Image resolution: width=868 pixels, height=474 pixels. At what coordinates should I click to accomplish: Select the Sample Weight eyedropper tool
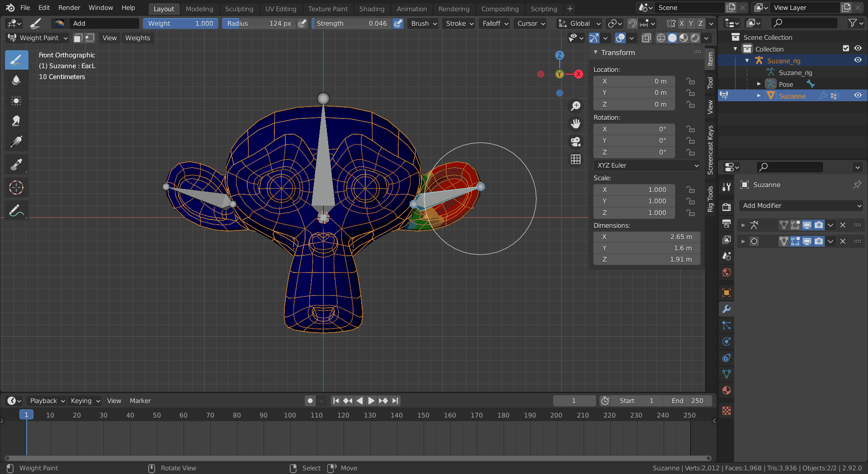pyautogui.click(x=16, y=164)
